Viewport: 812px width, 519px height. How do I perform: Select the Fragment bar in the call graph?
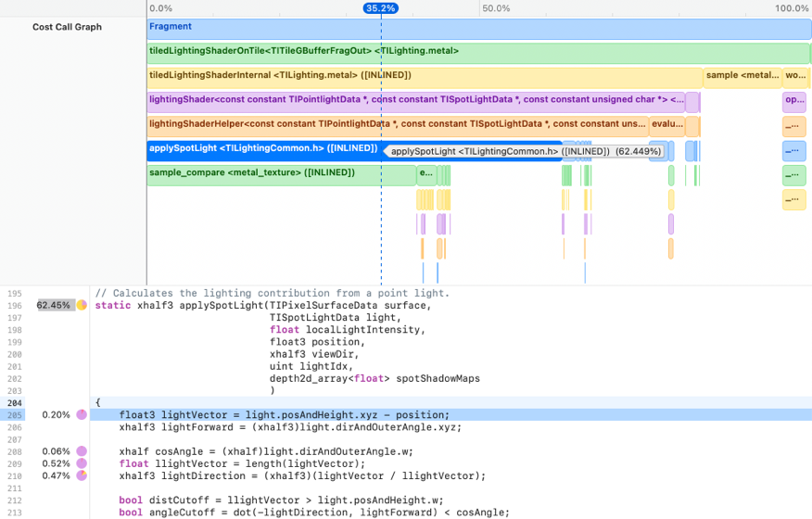(x=478, y=28)
